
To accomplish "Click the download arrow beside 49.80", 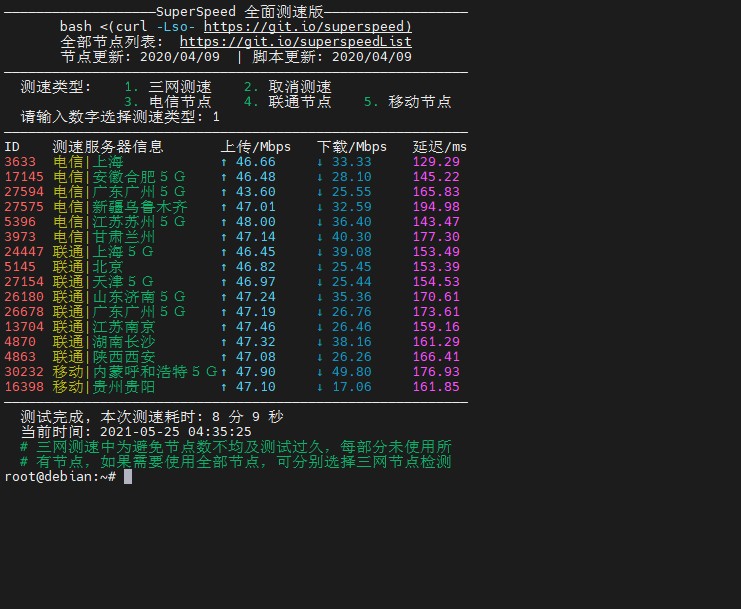I will (320, 372).
